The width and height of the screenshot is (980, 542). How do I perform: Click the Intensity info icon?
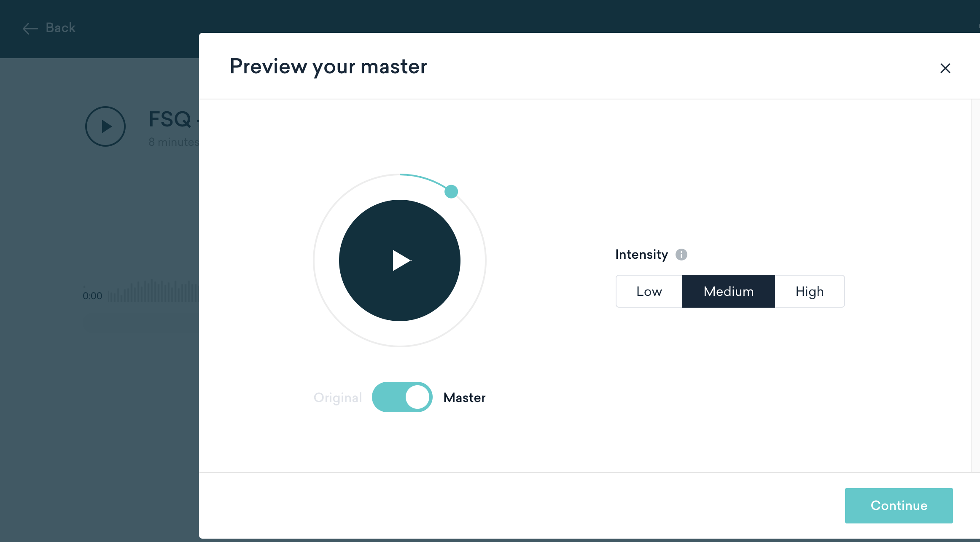[x=681, y=255]
